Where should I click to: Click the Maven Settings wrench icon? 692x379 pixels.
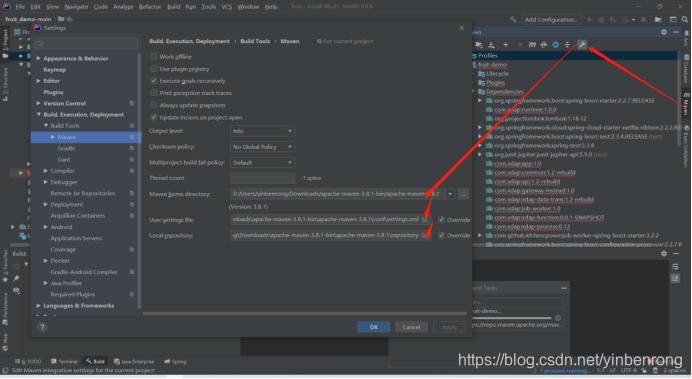(582, 45)
